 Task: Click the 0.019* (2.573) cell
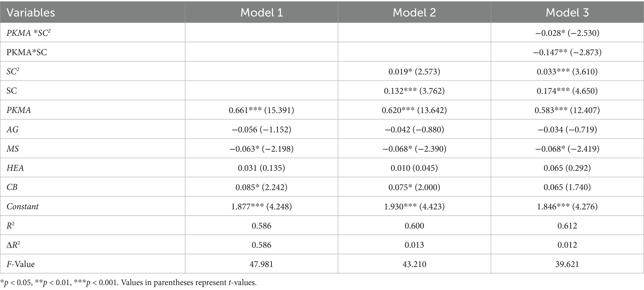click(x=414, y=72)
